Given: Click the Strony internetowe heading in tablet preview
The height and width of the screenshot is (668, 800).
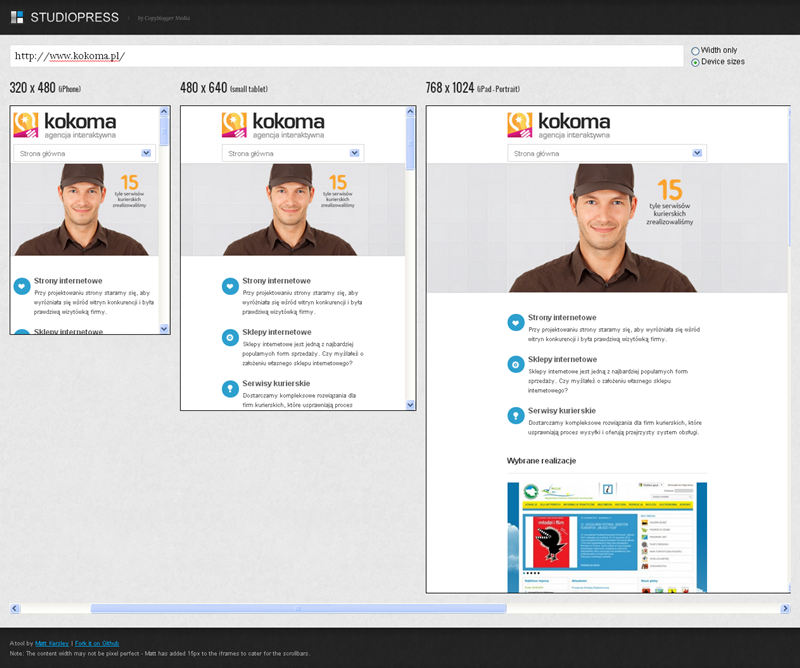Looking at the screenshot, I should (276, 281).
